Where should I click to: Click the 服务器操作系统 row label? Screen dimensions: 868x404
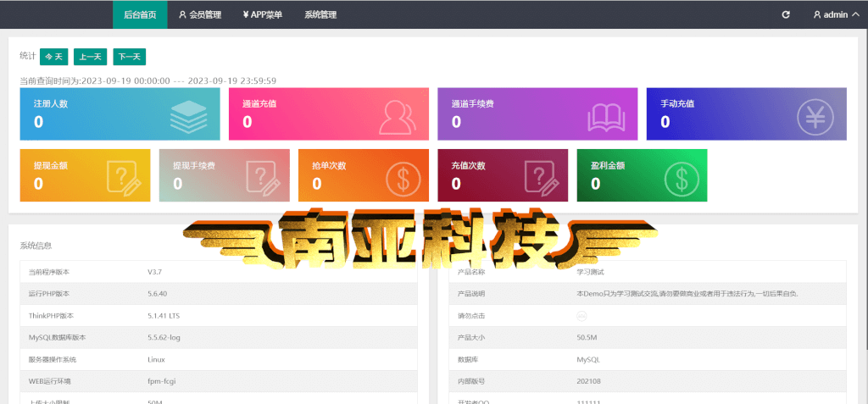click(52, 359)
